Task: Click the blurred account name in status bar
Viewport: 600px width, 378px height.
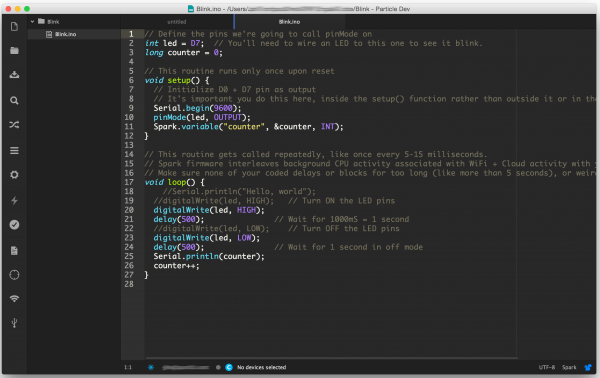Action: click(186, 367)
